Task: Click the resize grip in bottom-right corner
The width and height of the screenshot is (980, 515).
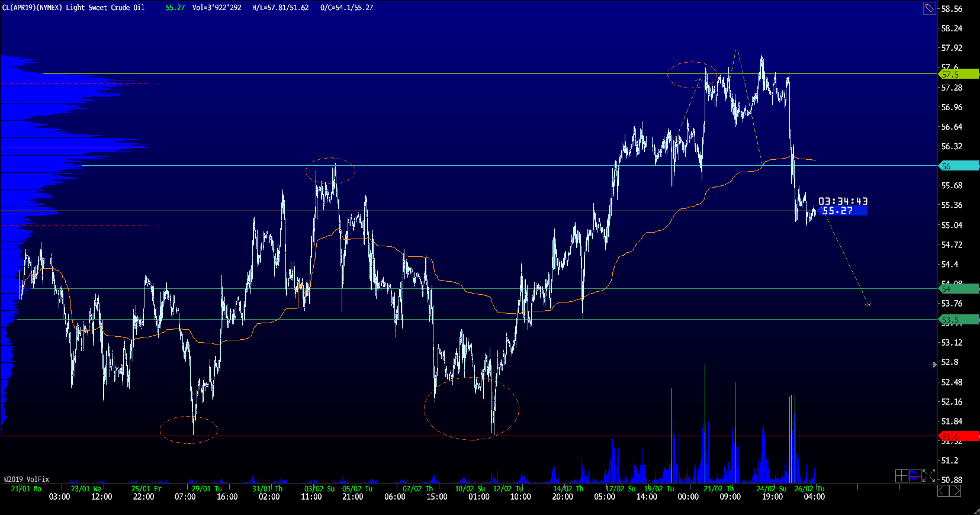Action: (x=975, y=510)
